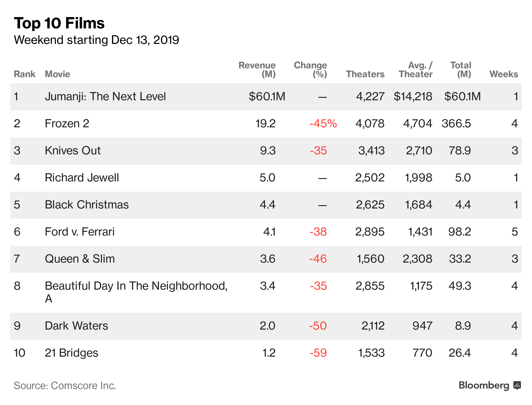Select the Rank column header

[24, 74]
